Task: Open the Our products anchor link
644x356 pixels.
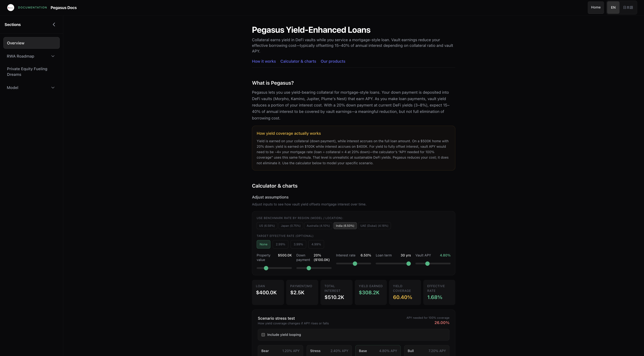Action: [333, 62]
